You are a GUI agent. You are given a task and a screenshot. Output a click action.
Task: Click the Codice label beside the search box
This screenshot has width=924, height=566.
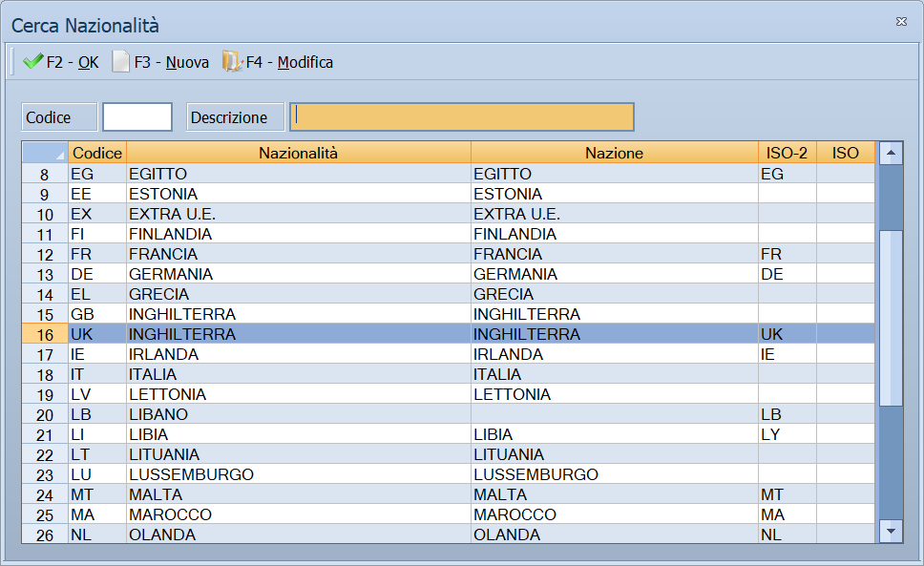tap(59, 116)
